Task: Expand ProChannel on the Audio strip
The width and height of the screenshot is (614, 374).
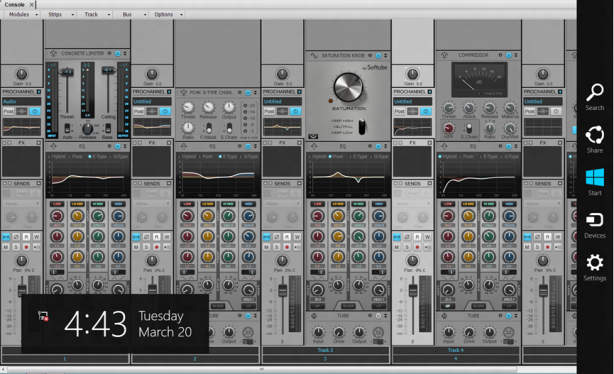Action: (38, 92)
